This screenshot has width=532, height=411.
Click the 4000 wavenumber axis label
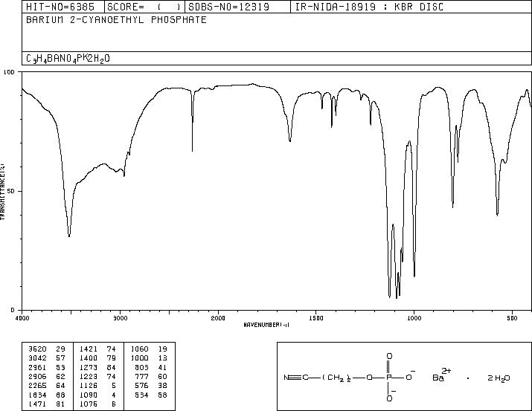pos(22,318)
